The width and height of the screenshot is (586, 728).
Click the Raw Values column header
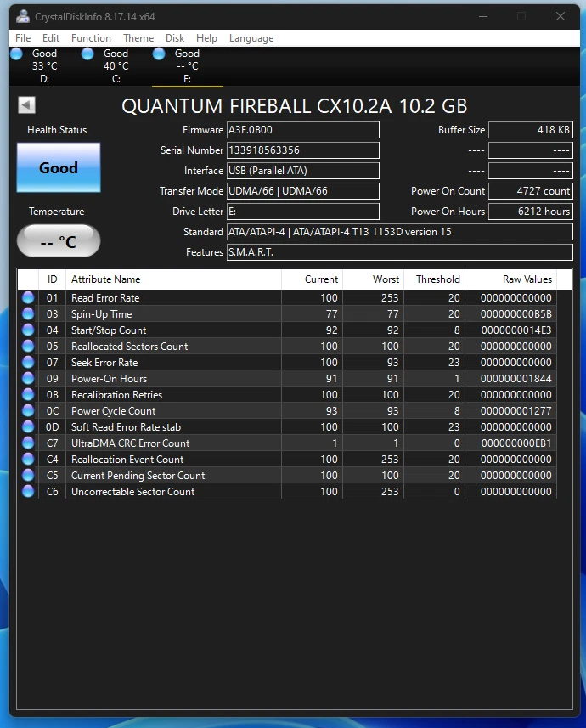(510, 279)
